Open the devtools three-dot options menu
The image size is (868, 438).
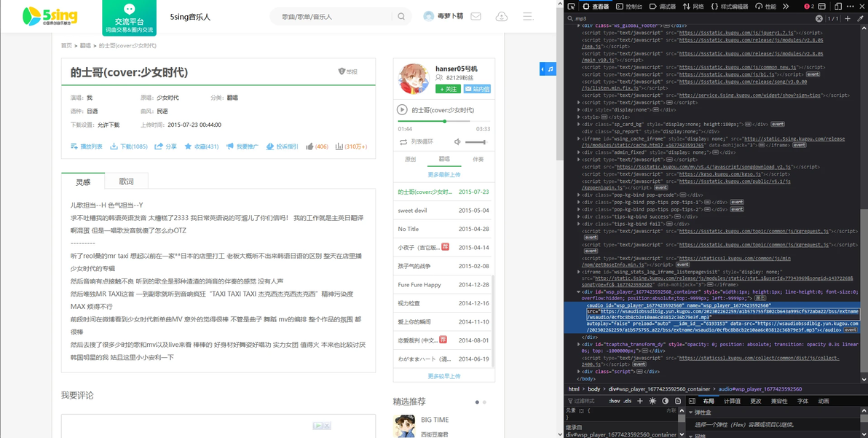click(x=851, y=6)
